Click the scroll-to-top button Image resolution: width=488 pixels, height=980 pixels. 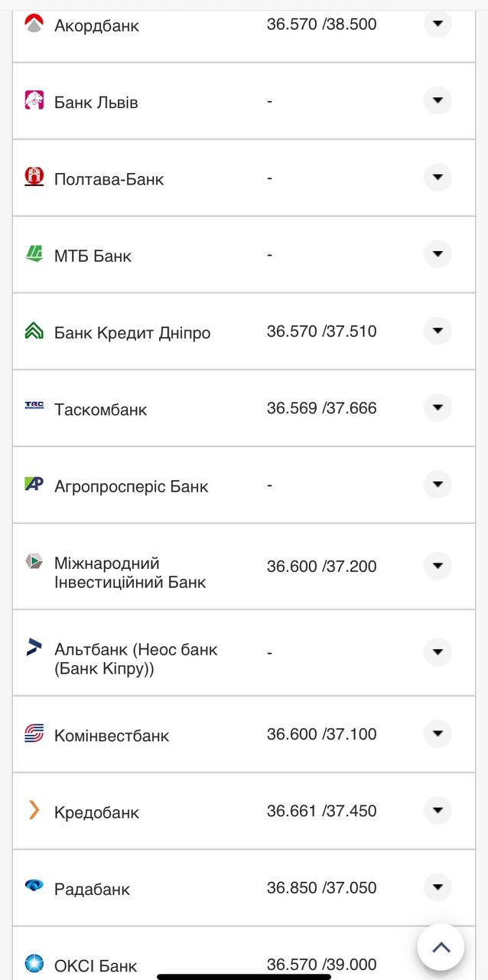(x=441, y=947)
